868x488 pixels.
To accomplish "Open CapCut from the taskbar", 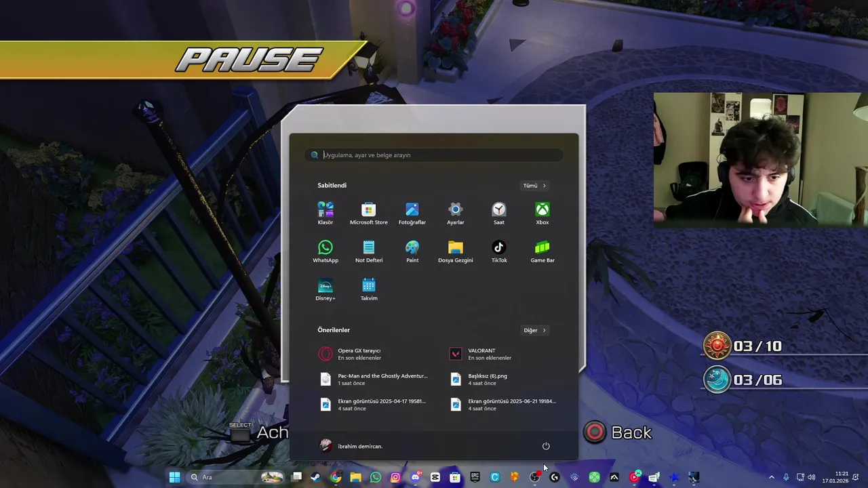I will 435,477.
